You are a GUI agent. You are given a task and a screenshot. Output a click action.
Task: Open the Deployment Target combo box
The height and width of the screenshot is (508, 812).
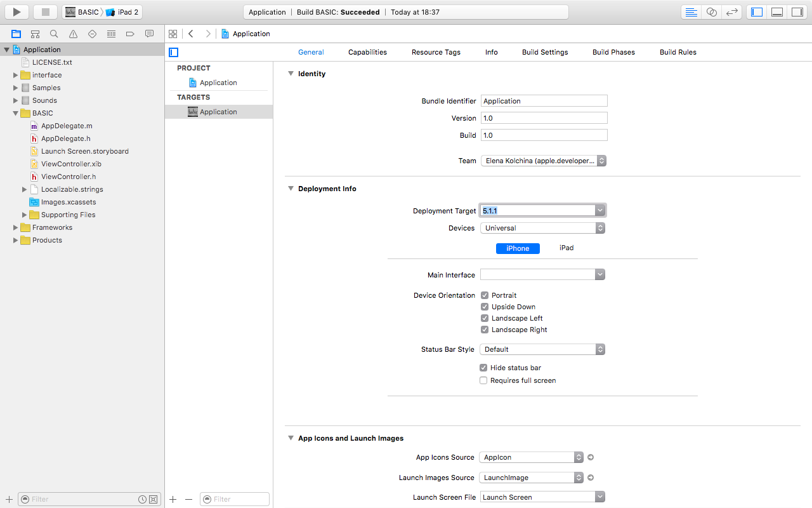tap(600, 210)
